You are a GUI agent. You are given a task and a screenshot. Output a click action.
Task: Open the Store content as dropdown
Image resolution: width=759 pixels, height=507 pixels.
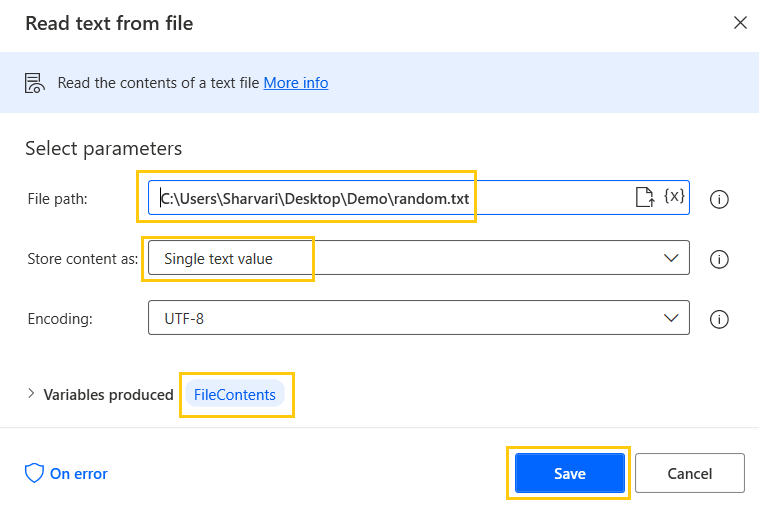click(419, 258)
